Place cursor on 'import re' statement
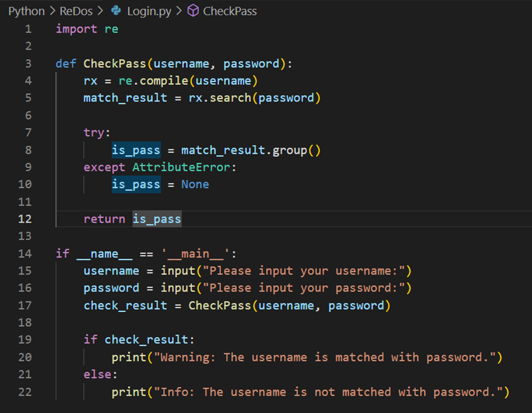Viewport: 532px width, 413px height. [87, 29]
